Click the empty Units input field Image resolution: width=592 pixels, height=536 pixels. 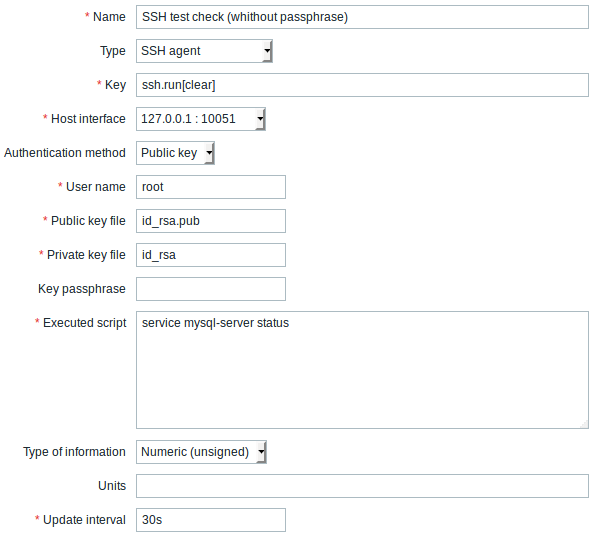click(362, 486)
